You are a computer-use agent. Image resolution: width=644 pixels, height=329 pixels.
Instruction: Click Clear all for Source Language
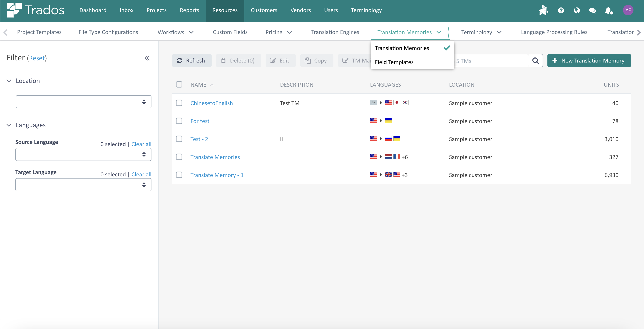tap(141, 144)
